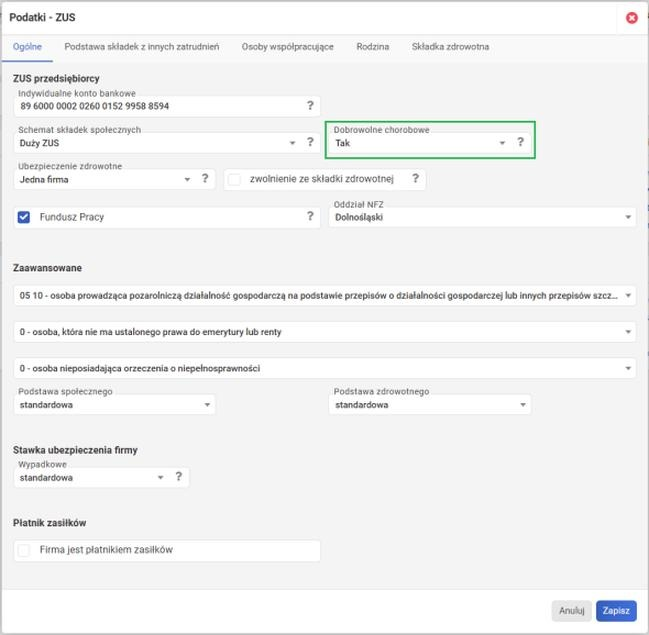Screen dimensions: 649x635
Task: Uncheck the Fundusz Pracy checkbox
Action: (24, 217)
